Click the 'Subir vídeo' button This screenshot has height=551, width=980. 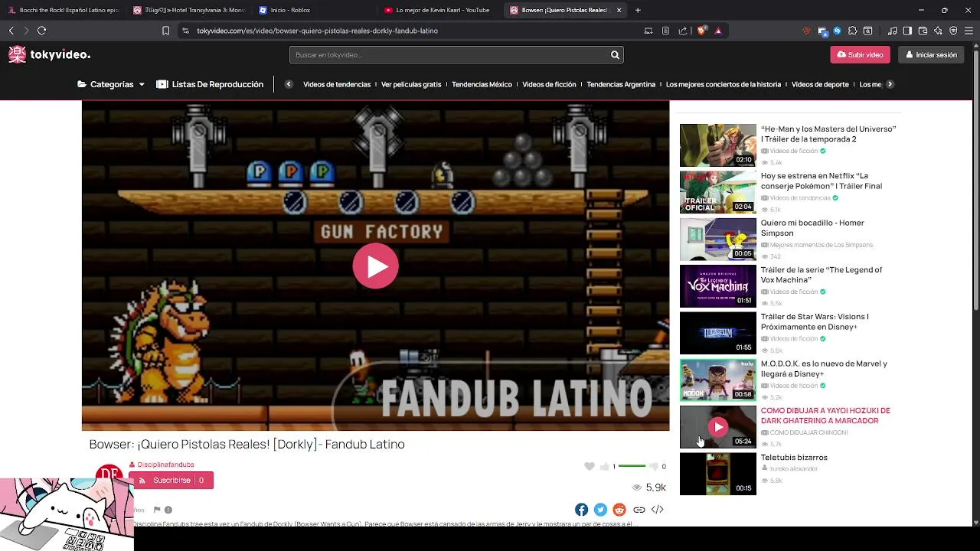pos(860,55)
